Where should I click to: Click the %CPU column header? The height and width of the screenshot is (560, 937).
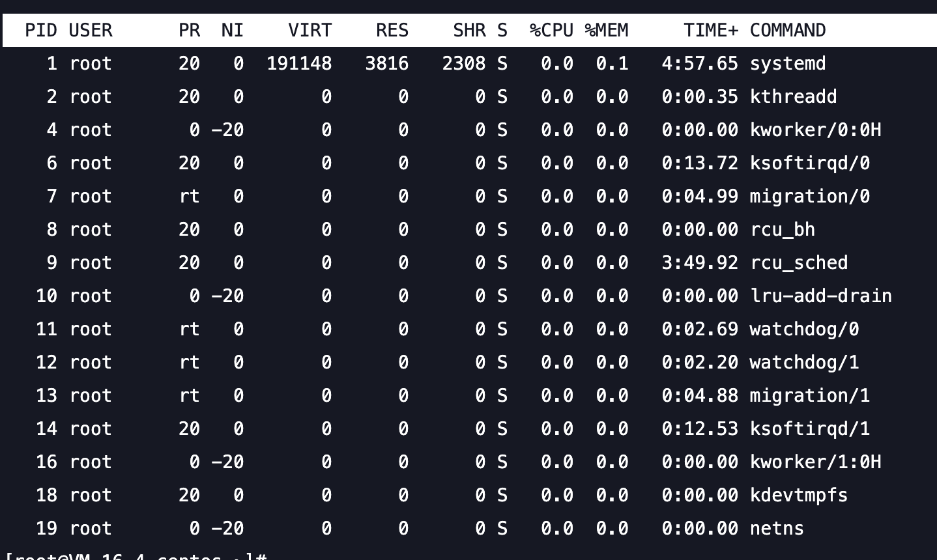click(551, 31)
